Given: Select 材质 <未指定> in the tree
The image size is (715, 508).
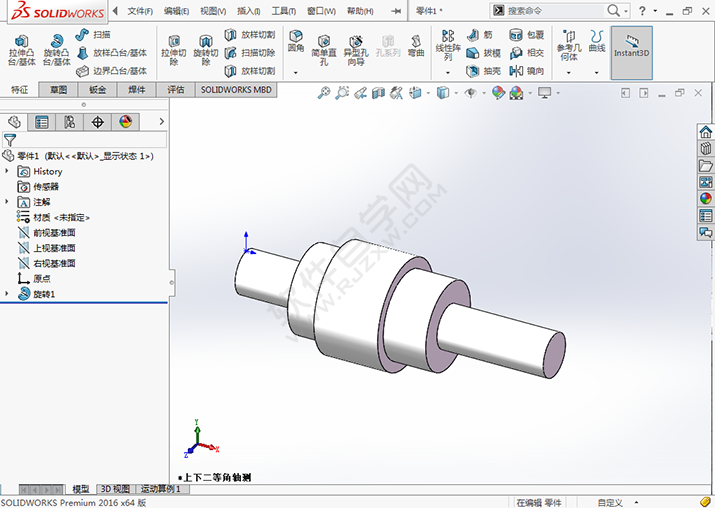Looking at the screenshot, I should click(x=61, y=217).
